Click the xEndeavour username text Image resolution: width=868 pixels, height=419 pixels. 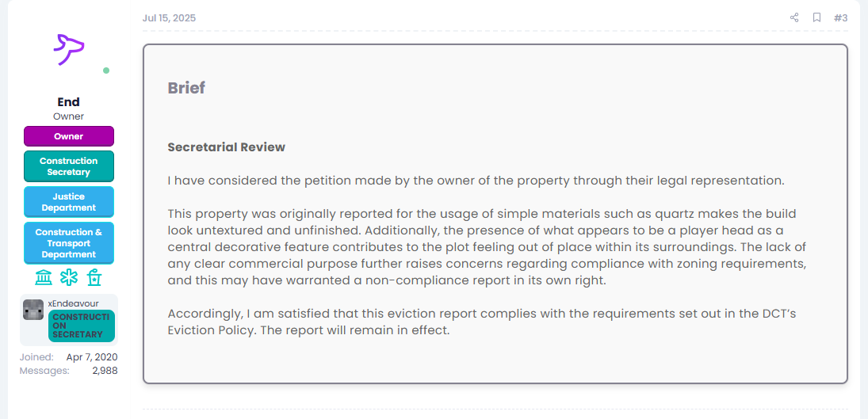tap(72, 303)
